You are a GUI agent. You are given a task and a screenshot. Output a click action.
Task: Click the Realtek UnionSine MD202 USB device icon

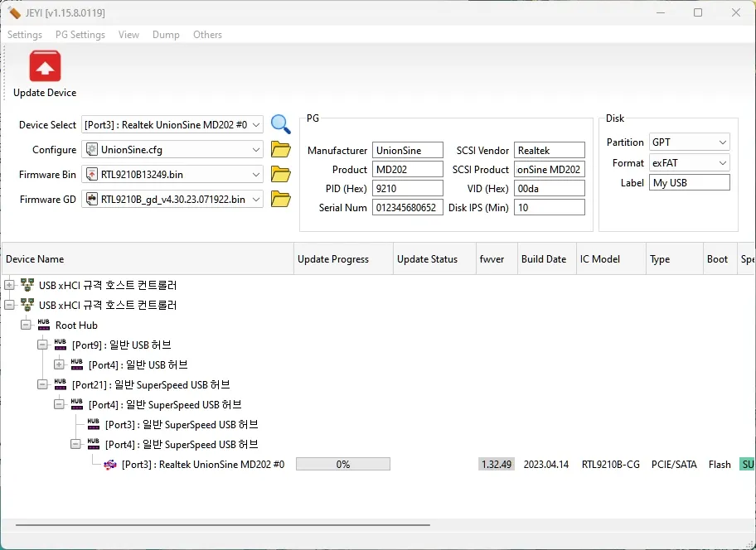coord(110,465)
